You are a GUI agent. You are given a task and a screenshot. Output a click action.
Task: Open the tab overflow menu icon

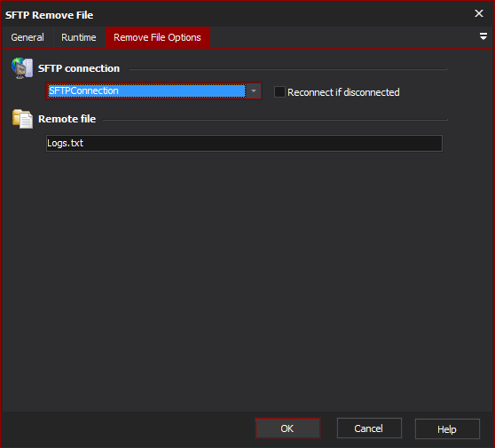point(483,36)
